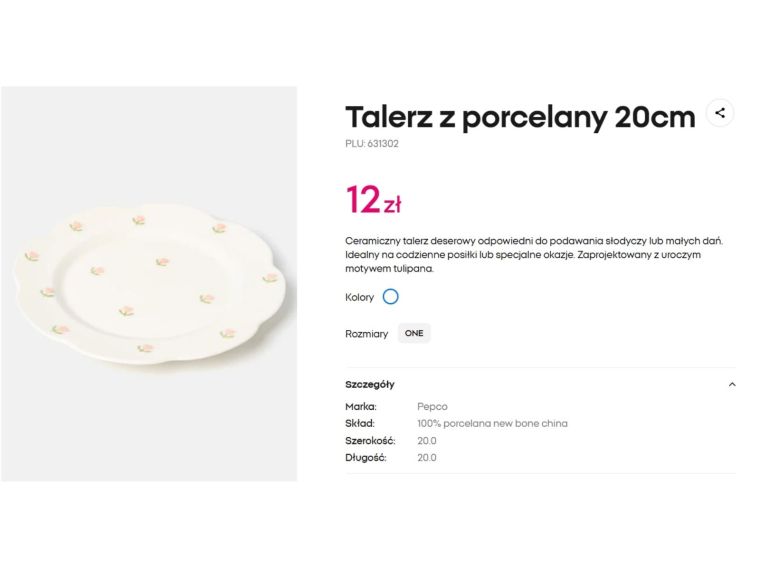
Task: Click the share icon beside the title
Action: click(x=720, y=113)
